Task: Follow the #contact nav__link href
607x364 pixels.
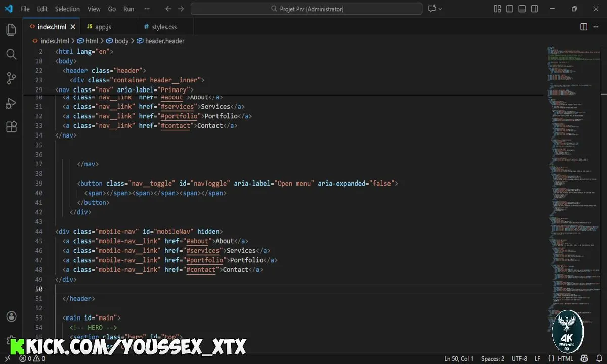Action: (x=176, y=126)
